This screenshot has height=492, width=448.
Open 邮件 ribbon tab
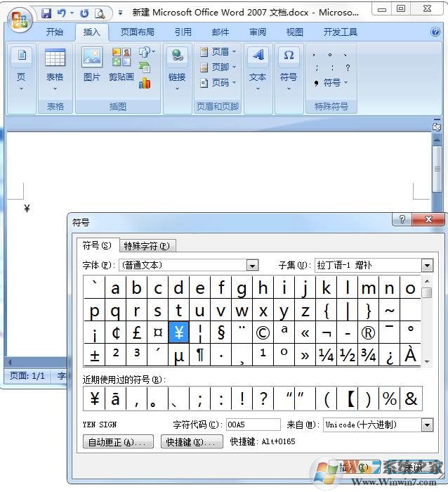(220, 32)
